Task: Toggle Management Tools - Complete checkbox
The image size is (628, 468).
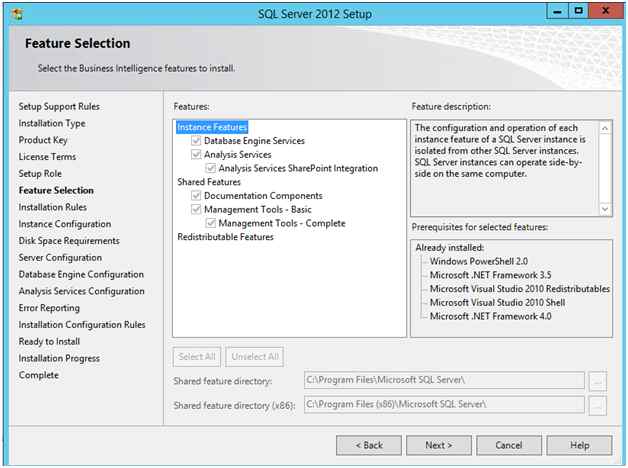Action: (x=211, y=223)
